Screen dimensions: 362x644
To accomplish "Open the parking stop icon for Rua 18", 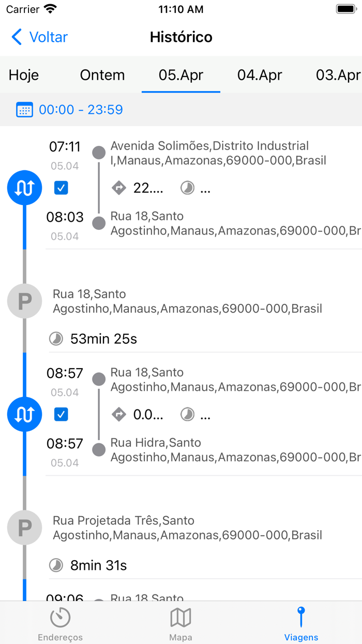I will point(24,301).
